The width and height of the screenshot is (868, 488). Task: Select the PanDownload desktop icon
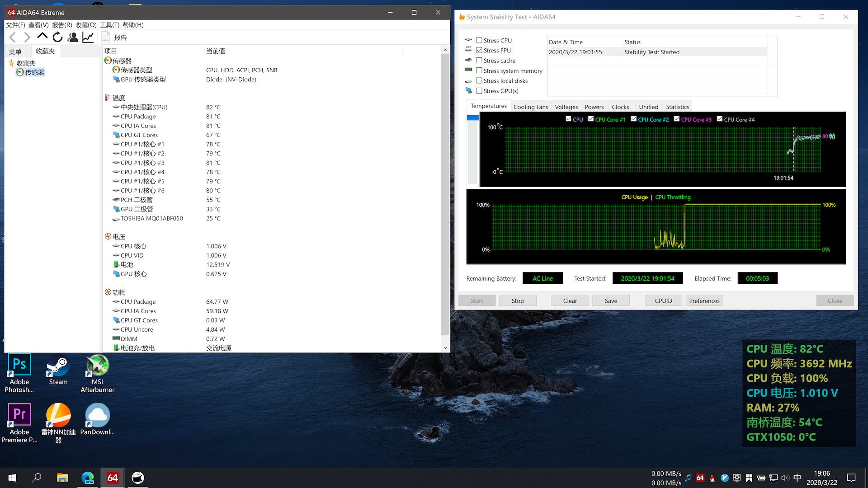tap(98, 419)
